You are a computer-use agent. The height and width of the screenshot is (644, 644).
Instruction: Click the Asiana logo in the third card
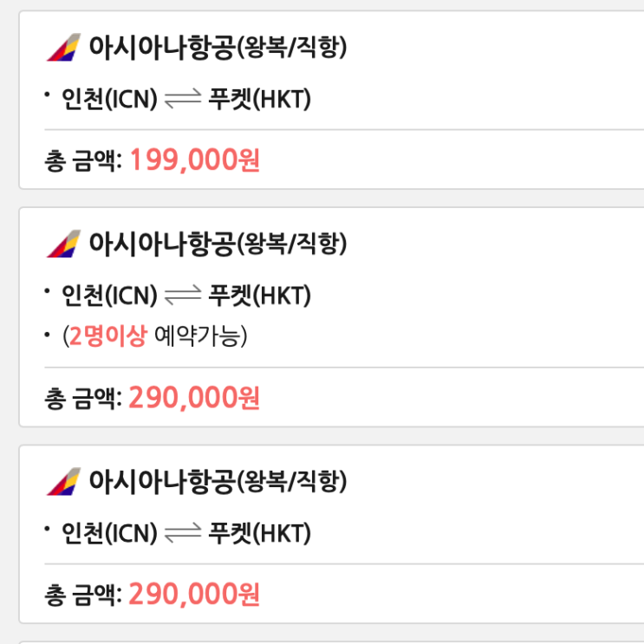[63, 481]
